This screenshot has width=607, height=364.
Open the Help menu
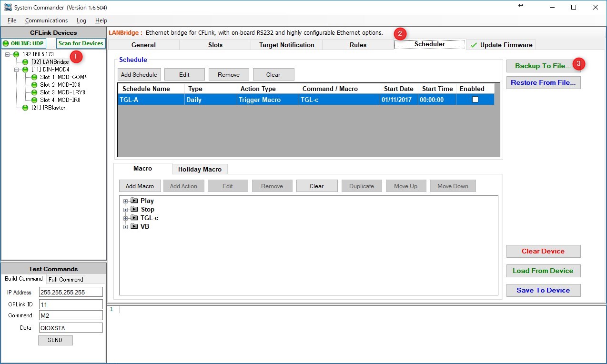tap(101, 20)
